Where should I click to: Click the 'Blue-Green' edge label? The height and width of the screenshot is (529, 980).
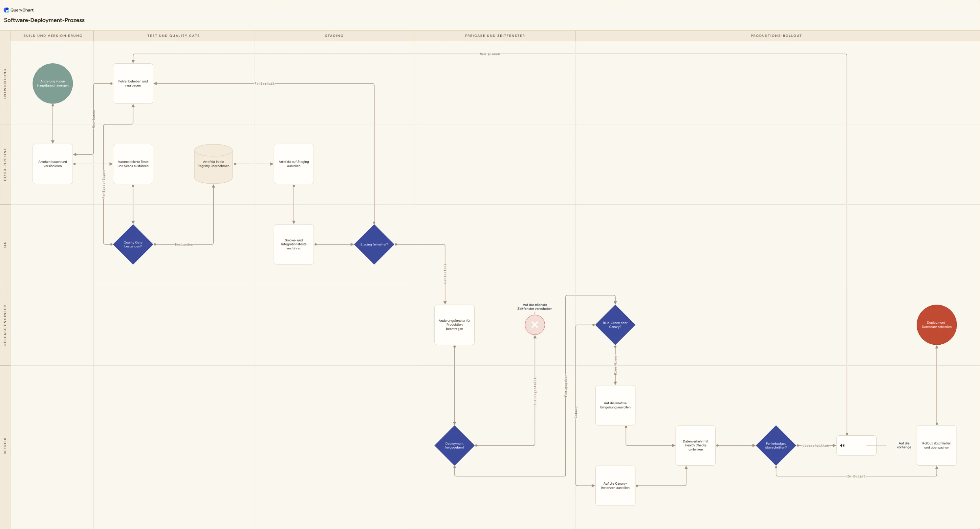[615, 365]
